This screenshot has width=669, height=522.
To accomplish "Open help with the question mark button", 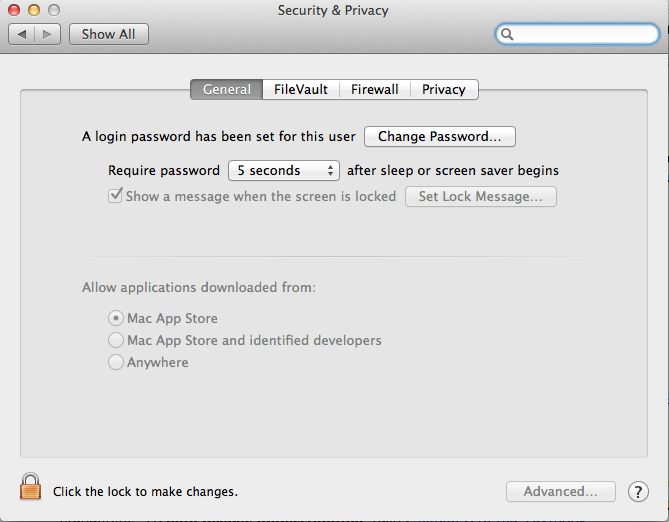I will (638, 492).
